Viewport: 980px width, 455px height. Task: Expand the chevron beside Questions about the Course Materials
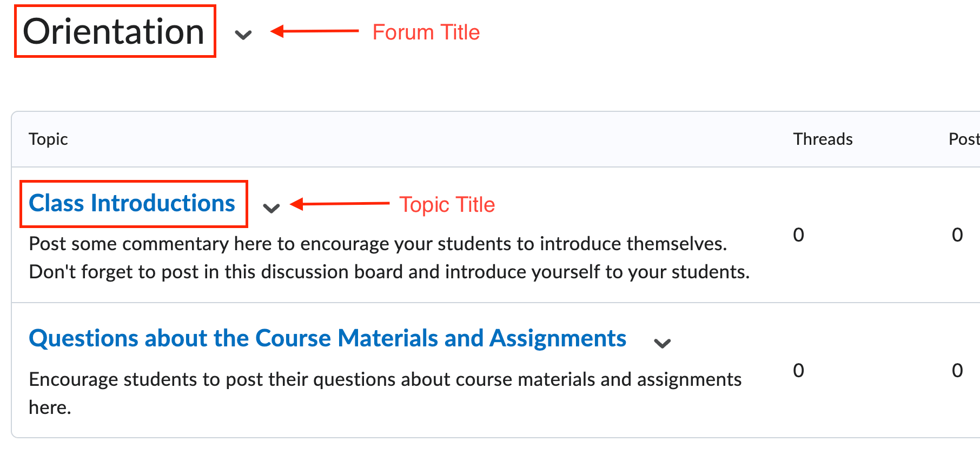661,343
